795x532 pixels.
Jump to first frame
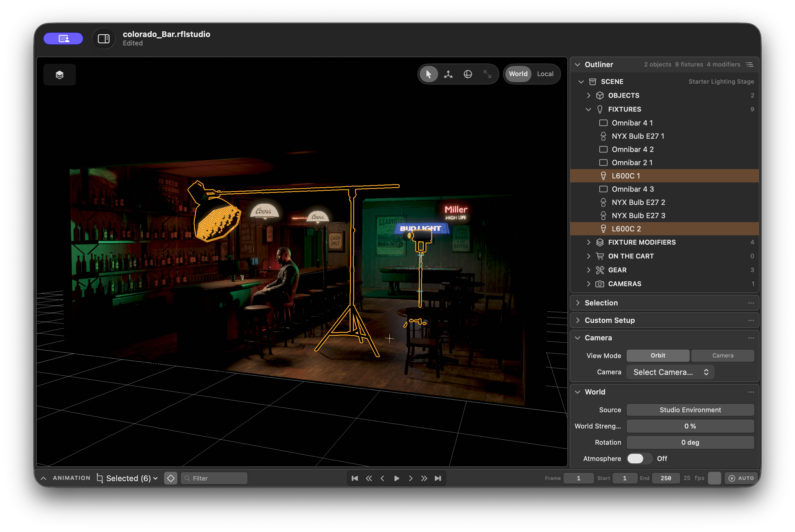pyautogui.click(x=355, y=478)
